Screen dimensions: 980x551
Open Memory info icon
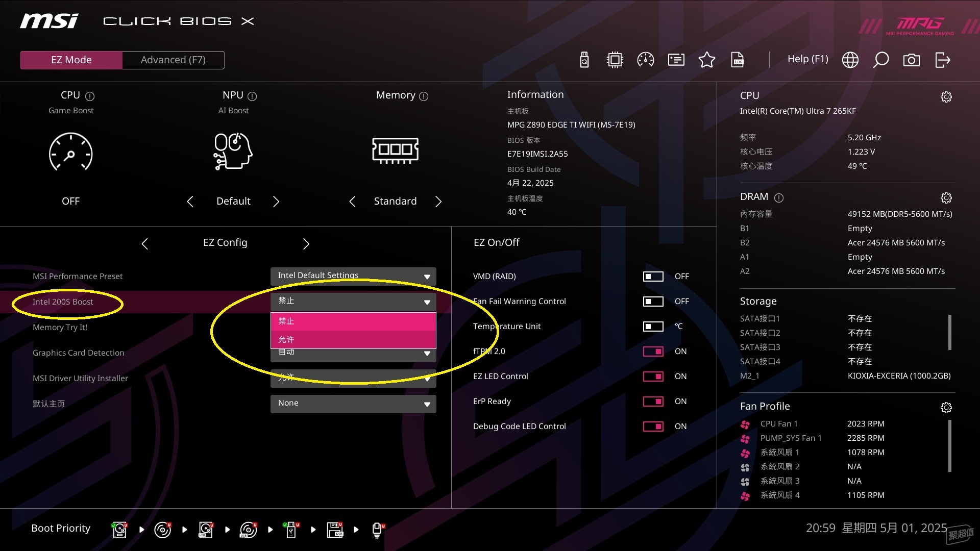[x=424, y=96]
